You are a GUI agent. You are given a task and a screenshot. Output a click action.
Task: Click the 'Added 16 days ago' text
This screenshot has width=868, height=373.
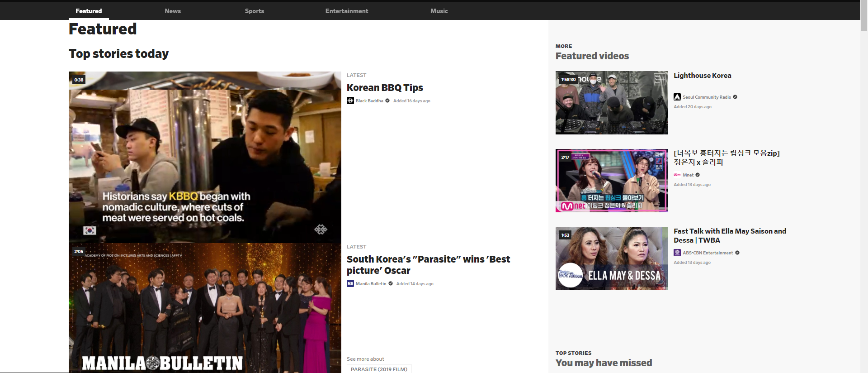[412, 101]
